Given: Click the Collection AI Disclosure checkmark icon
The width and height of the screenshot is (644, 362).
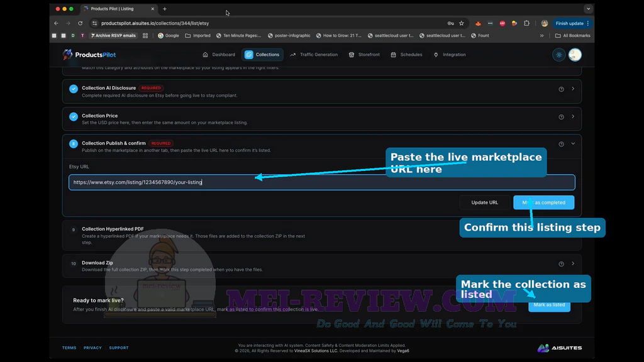Looking at the screenshot, I should click(74, 89).
